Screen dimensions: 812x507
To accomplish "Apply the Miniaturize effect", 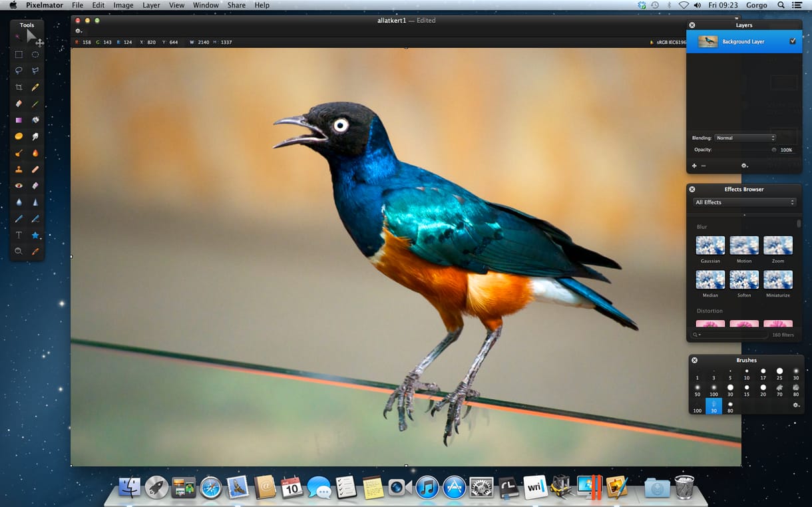I will click(x=778, y=279).
